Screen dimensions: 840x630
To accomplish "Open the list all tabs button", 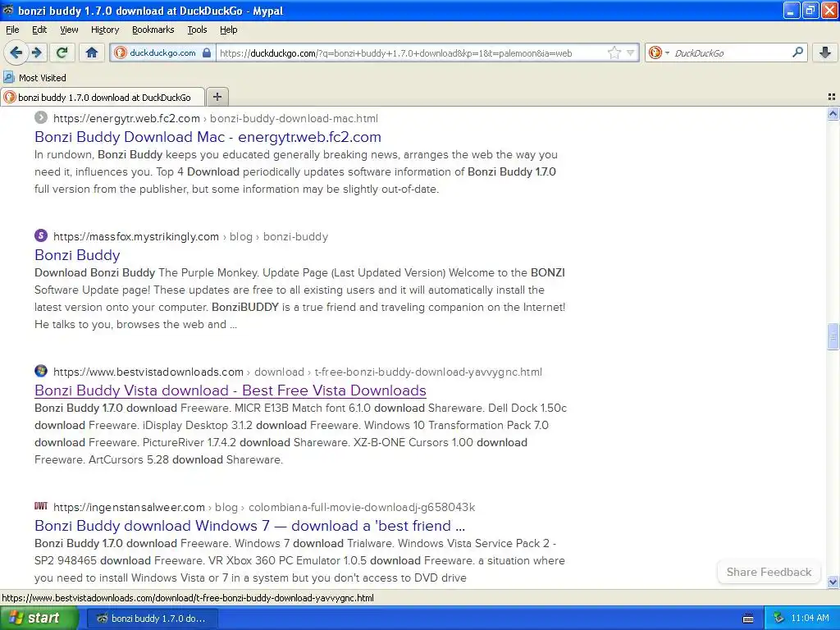I will (x=832, y=97).
